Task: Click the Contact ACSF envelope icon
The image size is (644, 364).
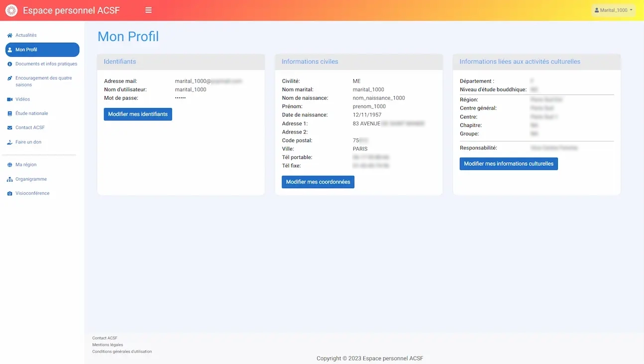Action: click(9, 128)
